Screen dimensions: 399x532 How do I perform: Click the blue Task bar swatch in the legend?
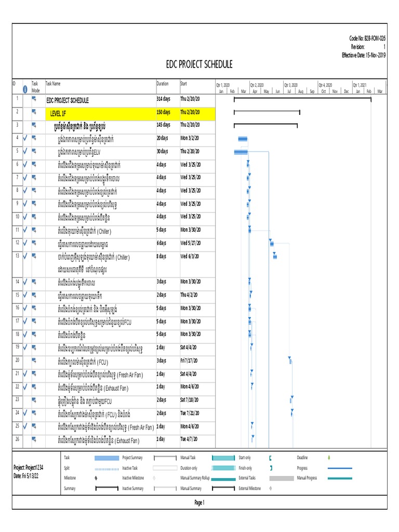tap(107, 458)
